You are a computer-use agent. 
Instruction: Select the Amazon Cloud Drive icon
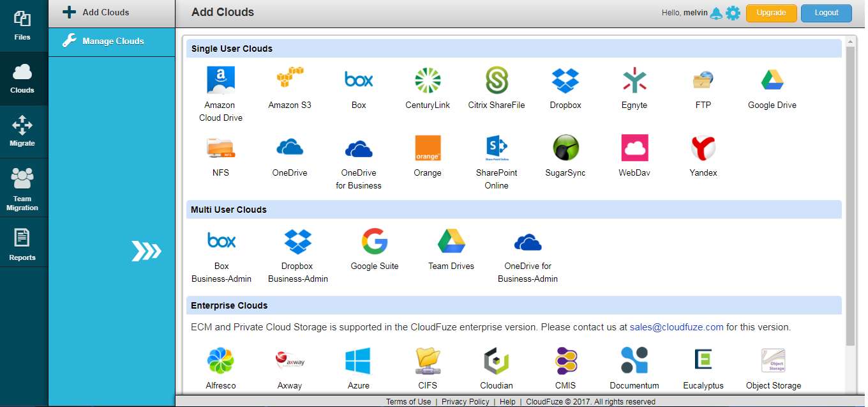(x=221, y=81)
